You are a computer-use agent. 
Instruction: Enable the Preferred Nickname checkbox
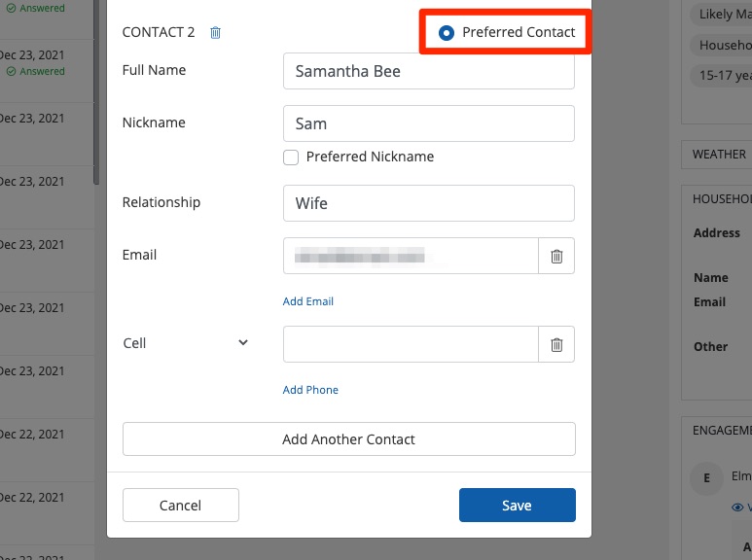point(291,157)
